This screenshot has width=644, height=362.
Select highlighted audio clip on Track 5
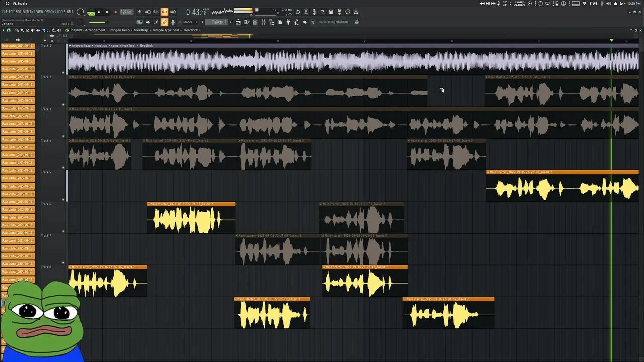(562, 186)
